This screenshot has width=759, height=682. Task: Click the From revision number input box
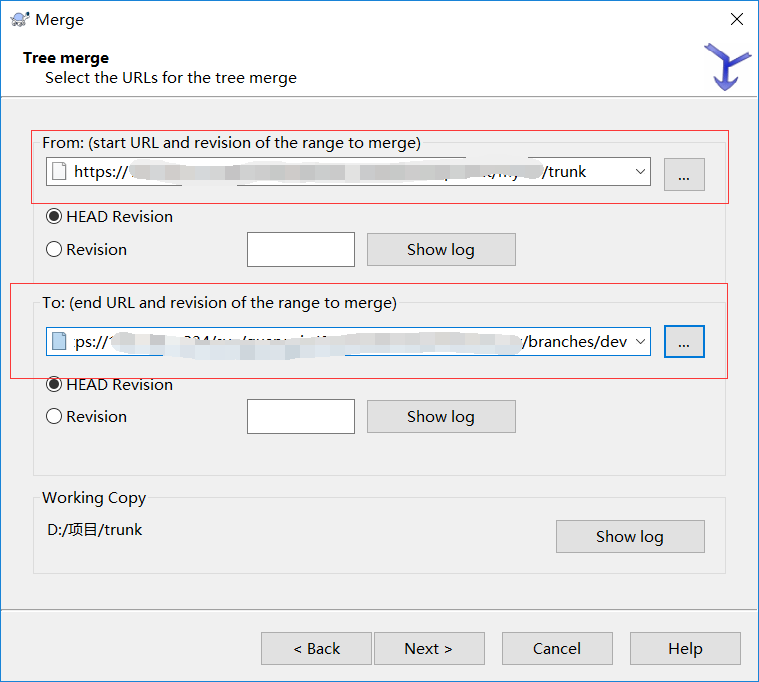click(300, 249)
